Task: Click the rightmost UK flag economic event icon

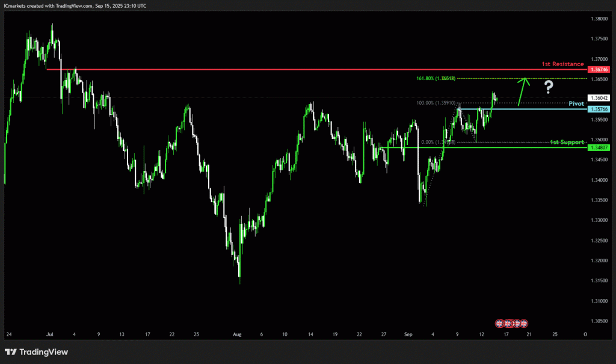Action: [524, 324]
